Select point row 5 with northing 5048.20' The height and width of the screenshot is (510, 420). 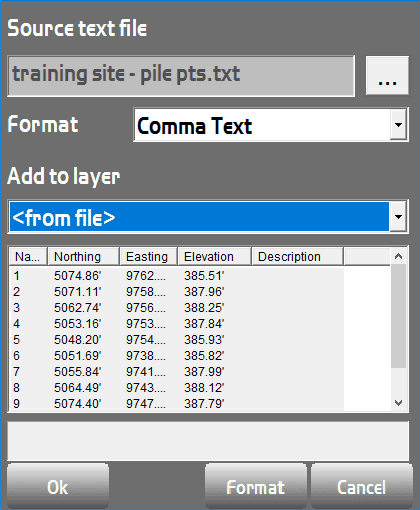coord(177,340)
